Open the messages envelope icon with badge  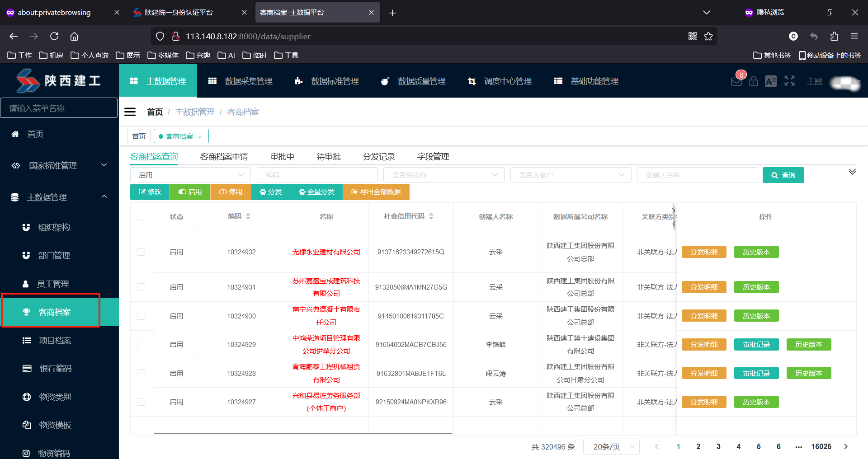736,81
